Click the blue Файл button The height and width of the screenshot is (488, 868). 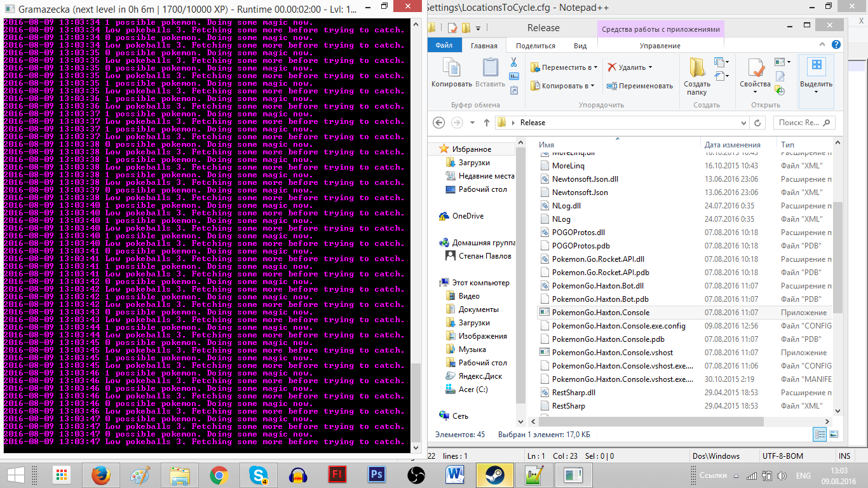[x=444, y=46]
